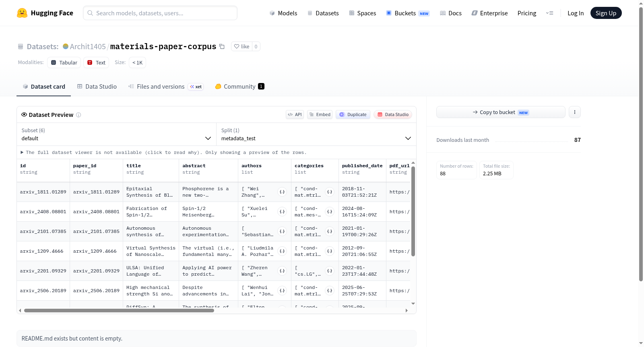Open the three-dot more options menu
The height and width of the screenshot is (347, 644).
(x=575, y=112)
